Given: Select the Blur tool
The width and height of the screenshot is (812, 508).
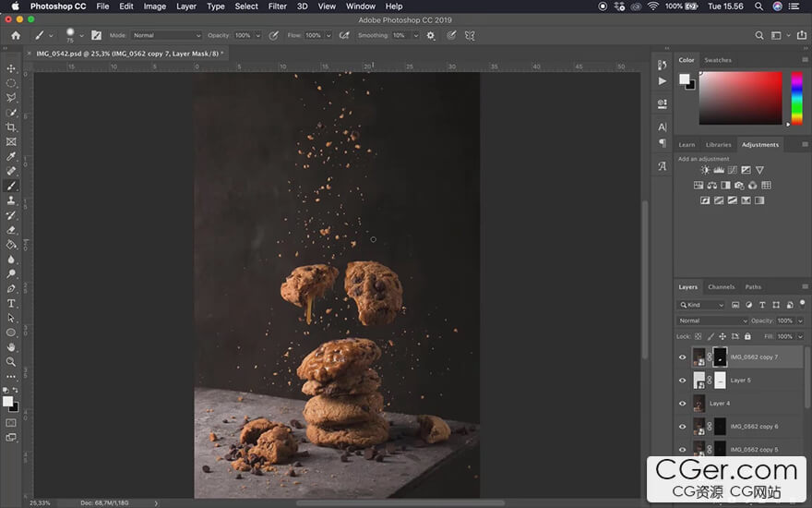Looking at the screenshot, I should (11, 260).
